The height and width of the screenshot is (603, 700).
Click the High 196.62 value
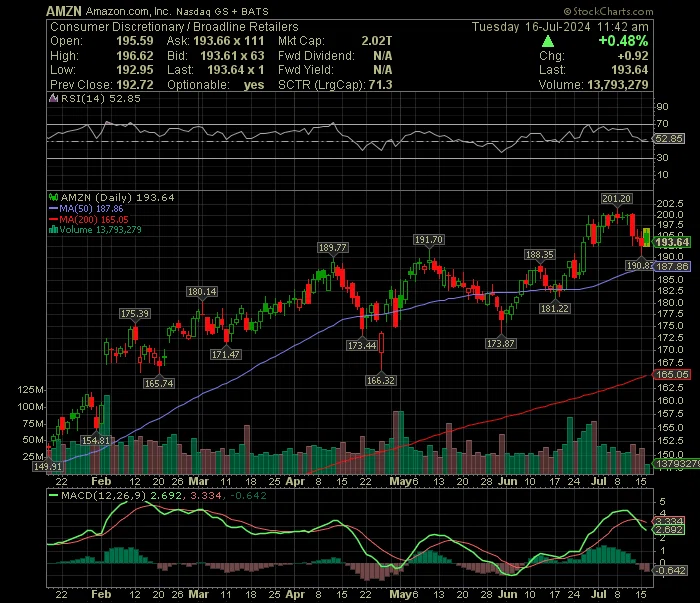[x=134, y=56]
